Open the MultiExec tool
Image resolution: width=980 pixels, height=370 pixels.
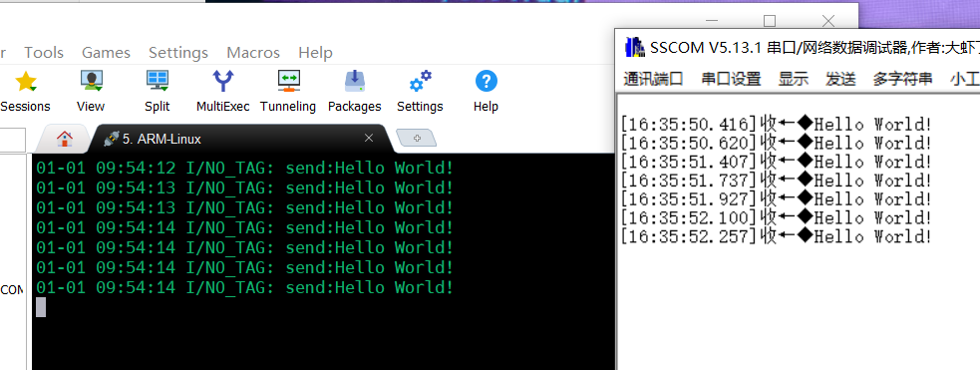pyautogui.click(x=223, y=81)
